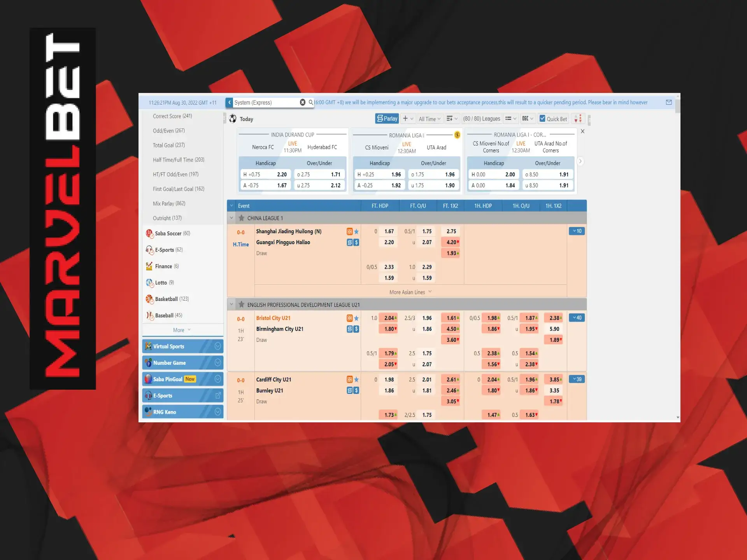Click the grid layout view icon
Viewport: 747px width, 560px height.
coord(508,120)
